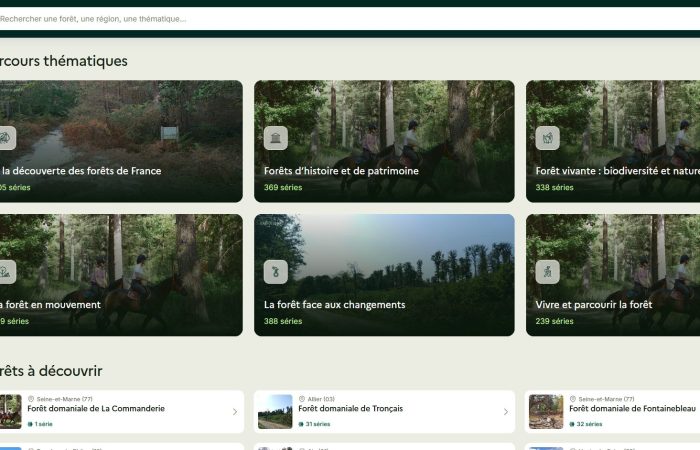Click the icon on découverte des forêts de France card

pyautogui.click(x=6, y=138)
